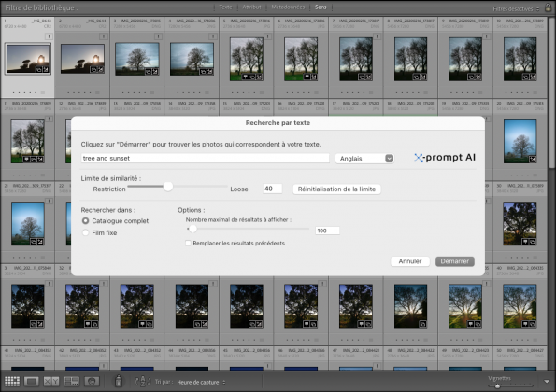Switch to grid view icon
Image resolution: width=556 pixels, height=392 pixels.
12,382
